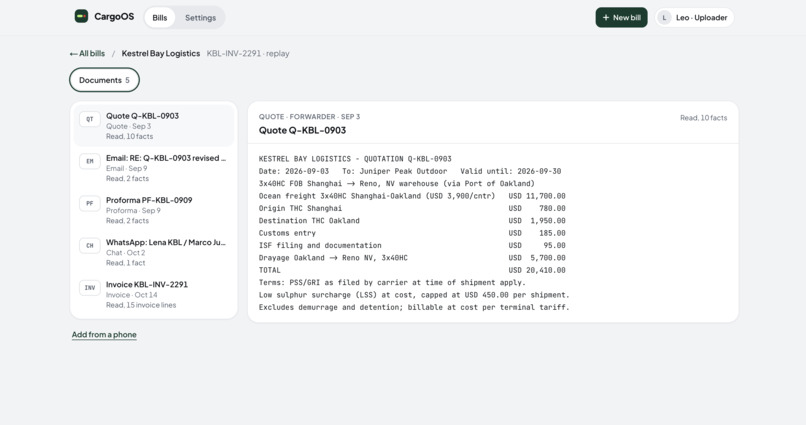
Task: Switch to the Settings tab
Action: (200, 17)
